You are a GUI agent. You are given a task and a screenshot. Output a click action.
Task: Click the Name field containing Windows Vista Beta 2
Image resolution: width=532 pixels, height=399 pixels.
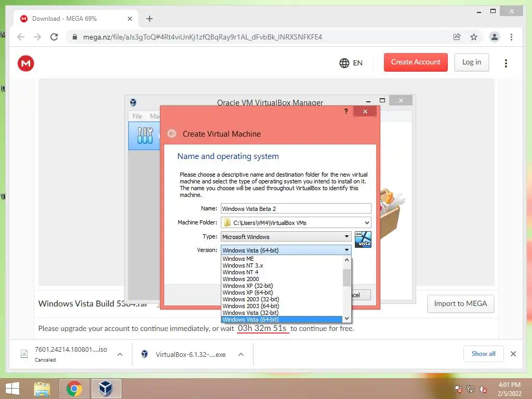tap(296, 209)
